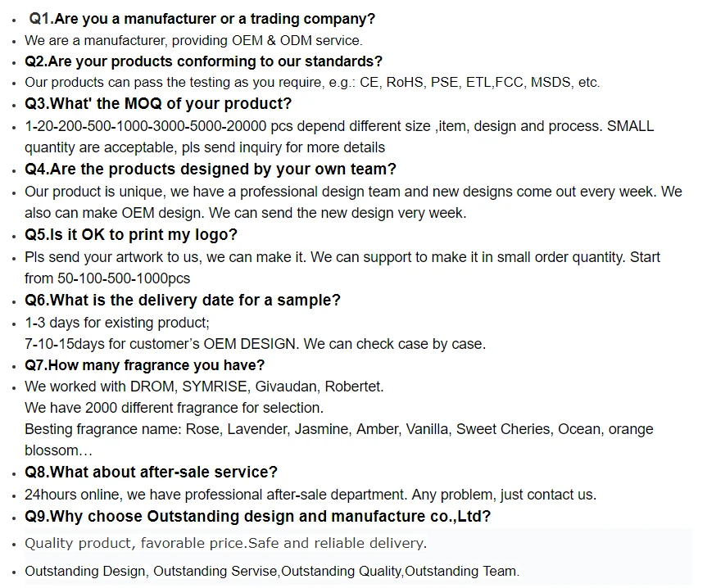The width and height of the screenshot is (707, 588).
Task: Click the CE, RoHS, PSE testing answer
Action: pos(312,83)
